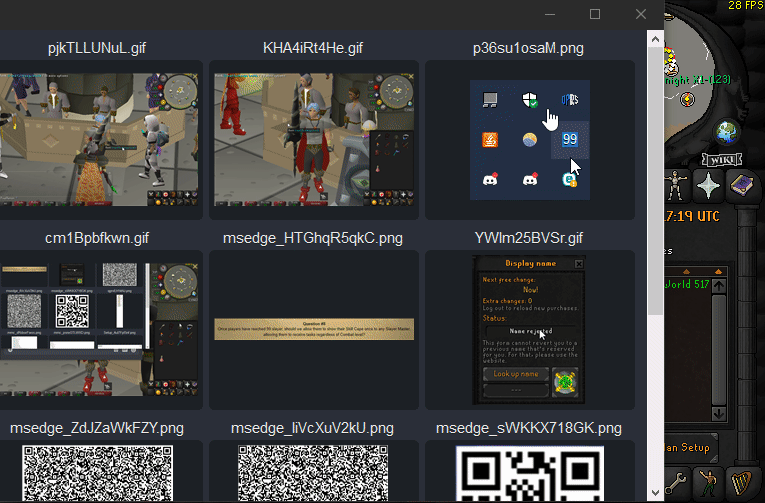Select the msedge_HTGhqR5qkC.png question banner thumbnail

314,330
